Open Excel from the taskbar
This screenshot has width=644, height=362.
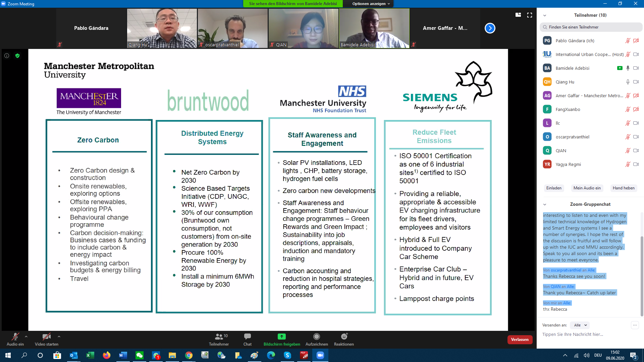click(x=90, y=355)
